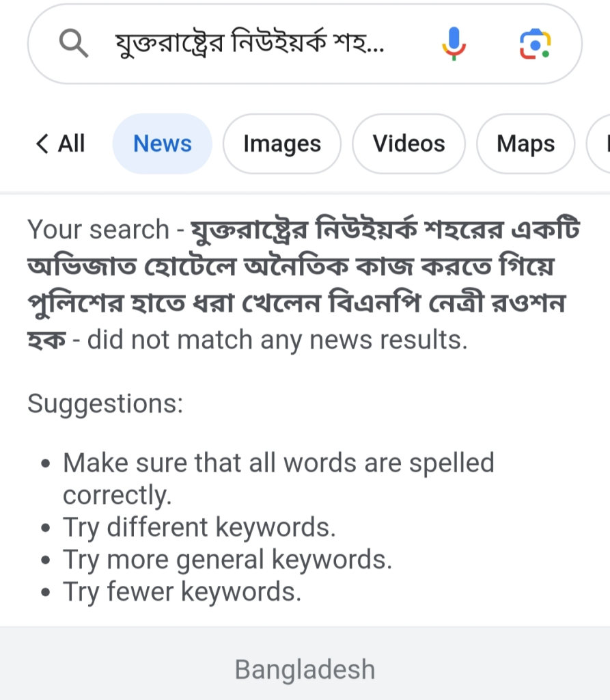
Task: Click the 'Try different keywords.' suggestion
Action: 199,527
